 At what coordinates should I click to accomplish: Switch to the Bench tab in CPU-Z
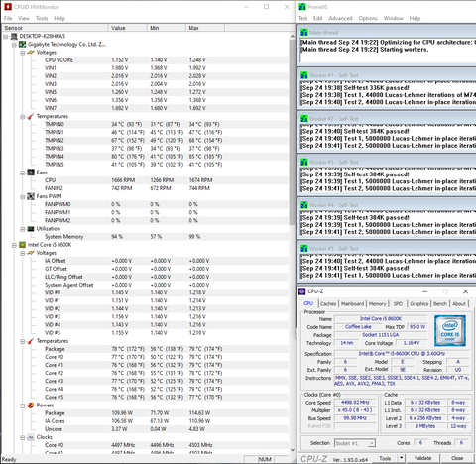point(440,303)
